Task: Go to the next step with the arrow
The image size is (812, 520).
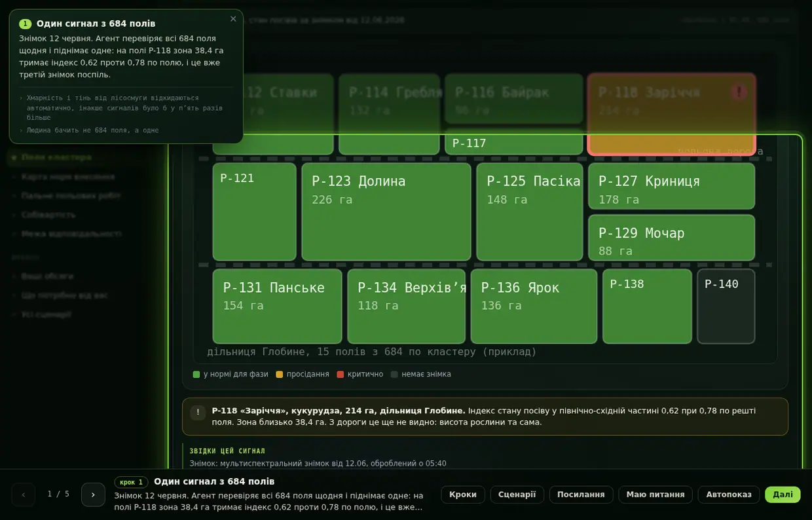Action: coord(93,494)
